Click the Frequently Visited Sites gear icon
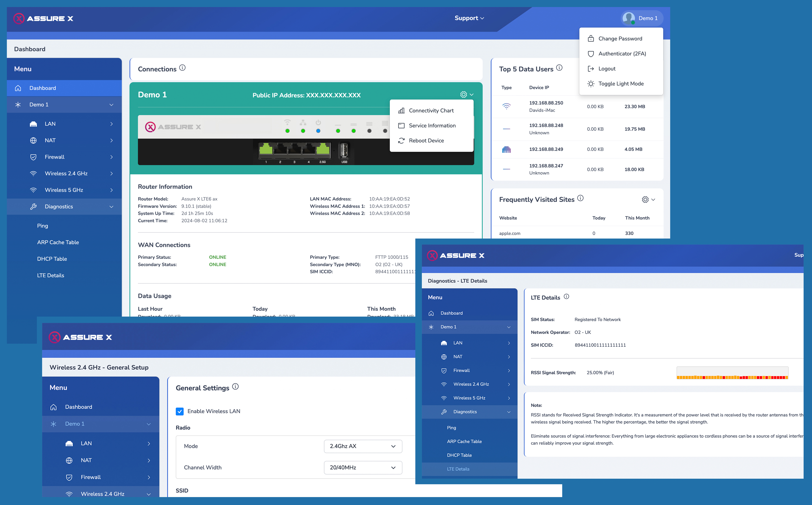Image resolution: width=812 pixels, height=505 pixels. [645, 199]
